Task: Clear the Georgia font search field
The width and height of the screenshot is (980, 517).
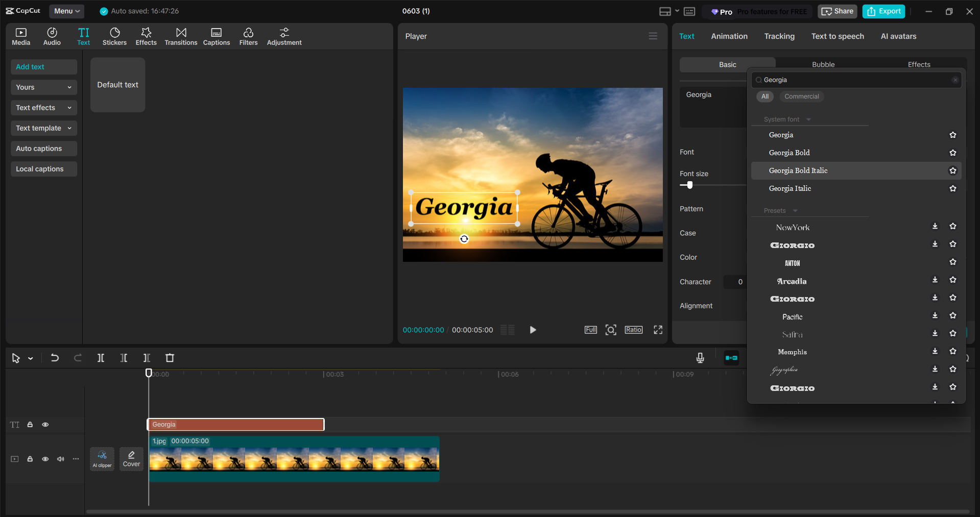Action: click(955, 80)
